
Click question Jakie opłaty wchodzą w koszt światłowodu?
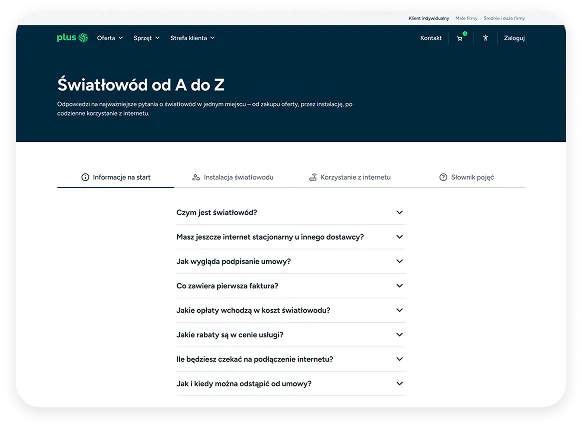[x=253, y=310]
